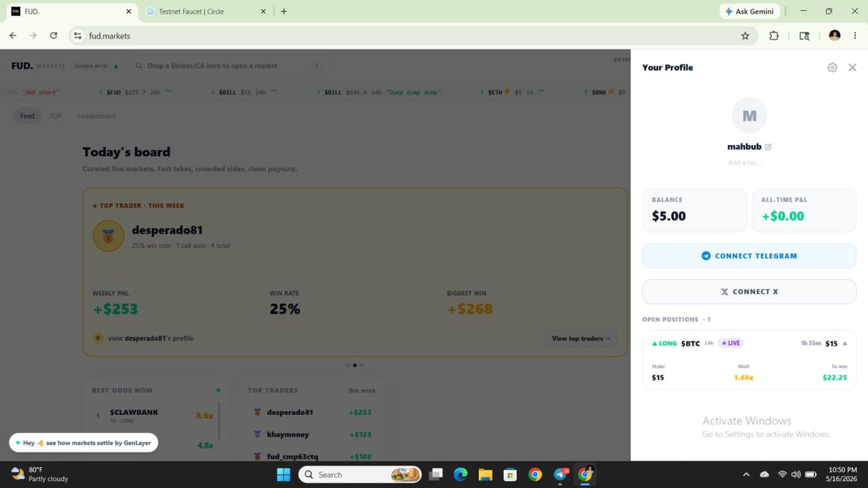Reload the fud.markets page
868x488 pixels.
pyautogui.click(x=54, y=35)
